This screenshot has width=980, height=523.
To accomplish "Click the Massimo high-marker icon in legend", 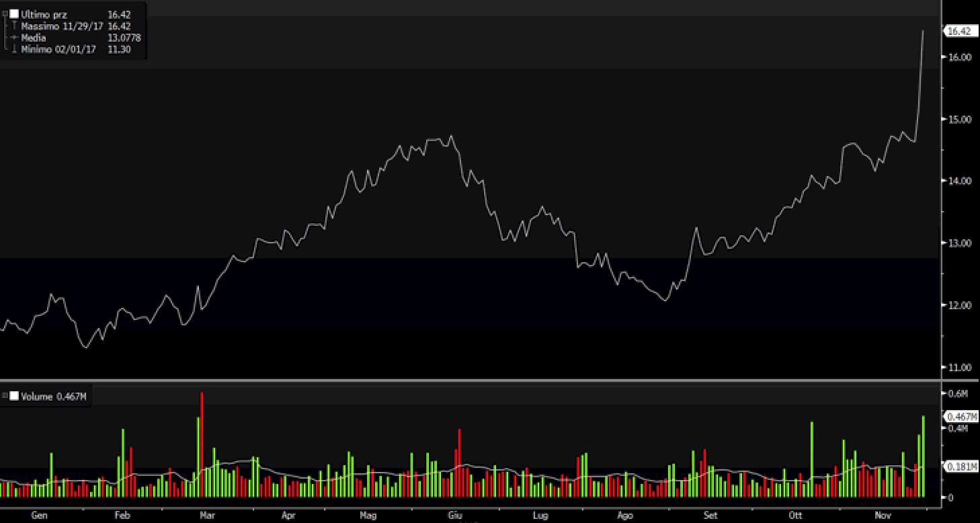I will click(x=14, y=26).
